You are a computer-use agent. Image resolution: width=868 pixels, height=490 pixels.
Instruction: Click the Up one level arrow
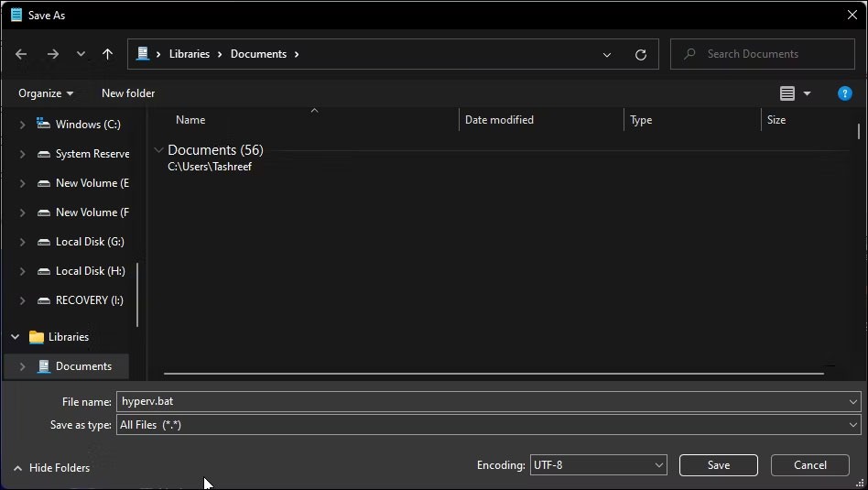(107, 54)
